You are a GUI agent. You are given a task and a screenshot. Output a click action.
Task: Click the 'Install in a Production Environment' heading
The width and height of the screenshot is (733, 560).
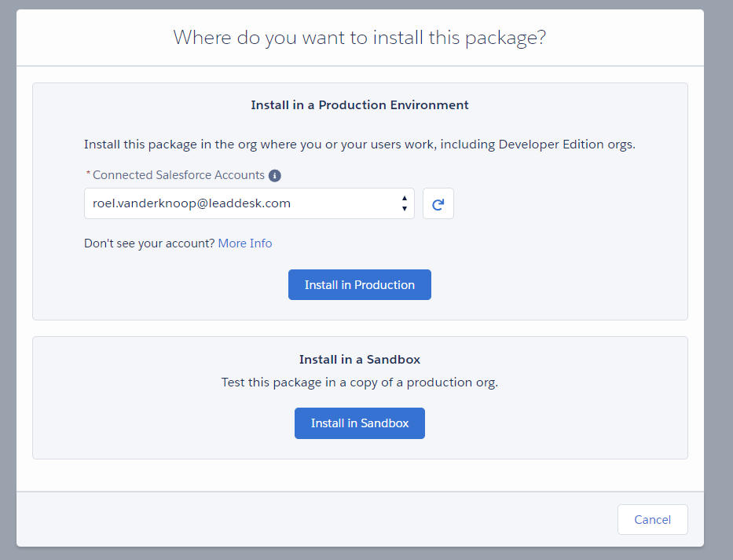pyautogui.click(x=360, y=105)
